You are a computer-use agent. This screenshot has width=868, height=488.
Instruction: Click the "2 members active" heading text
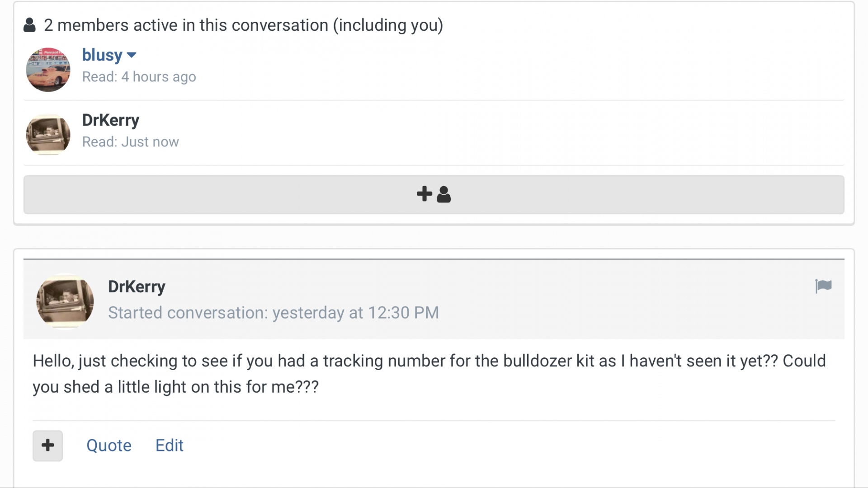coord(186,25)
